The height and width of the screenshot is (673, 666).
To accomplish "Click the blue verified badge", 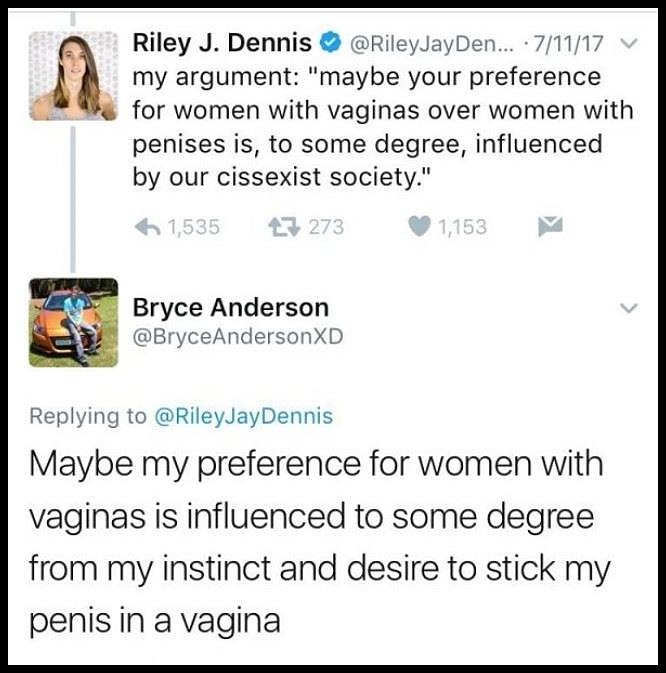I will [x=328, y=45].
